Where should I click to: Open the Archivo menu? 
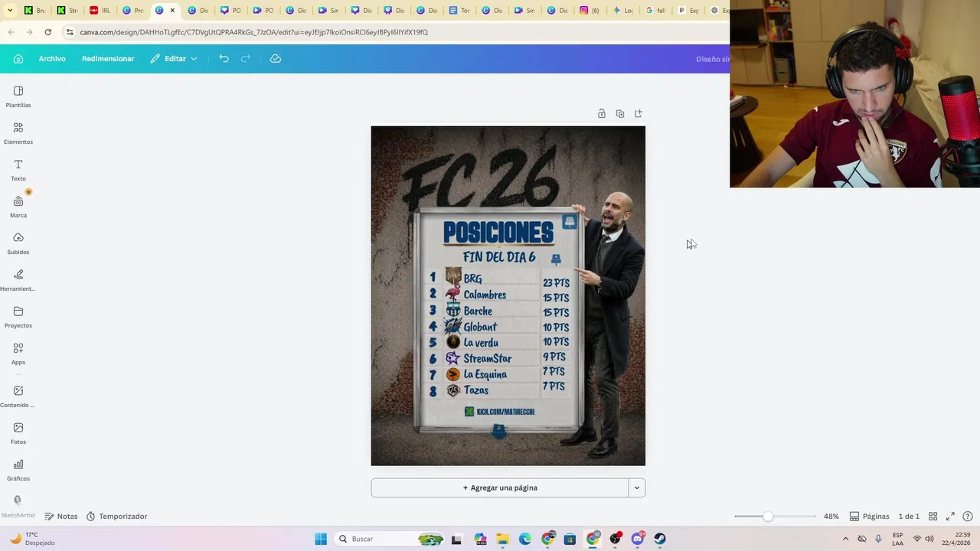tap(52, 59)
